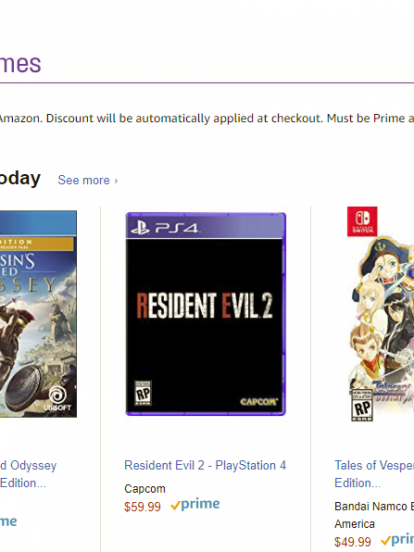Image resolution: width=414 pixels, height=552 pixels.
Task: Click the $49.99 price for Tales of Vesperia
Action: (x=352, y=541)
